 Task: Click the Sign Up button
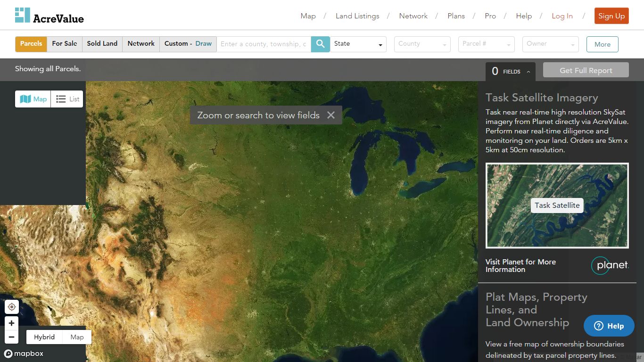click(x=611, y=16)
